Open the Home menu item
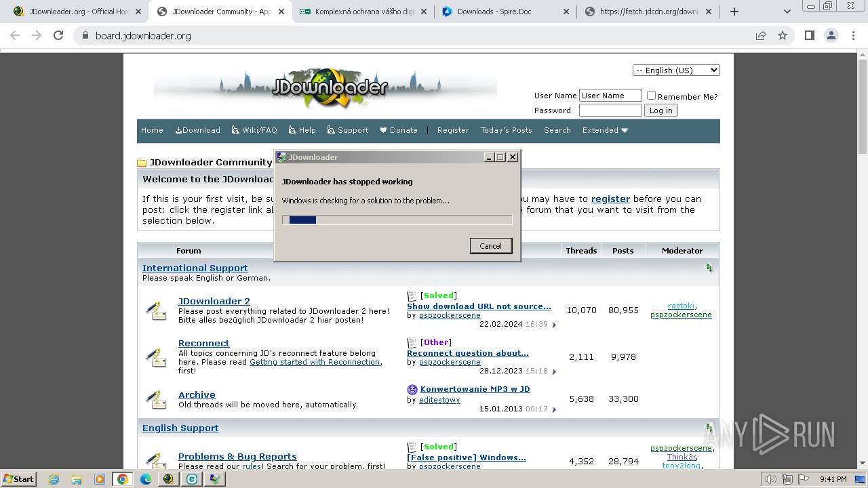This screenshot has height=488, width=868. 152,130
